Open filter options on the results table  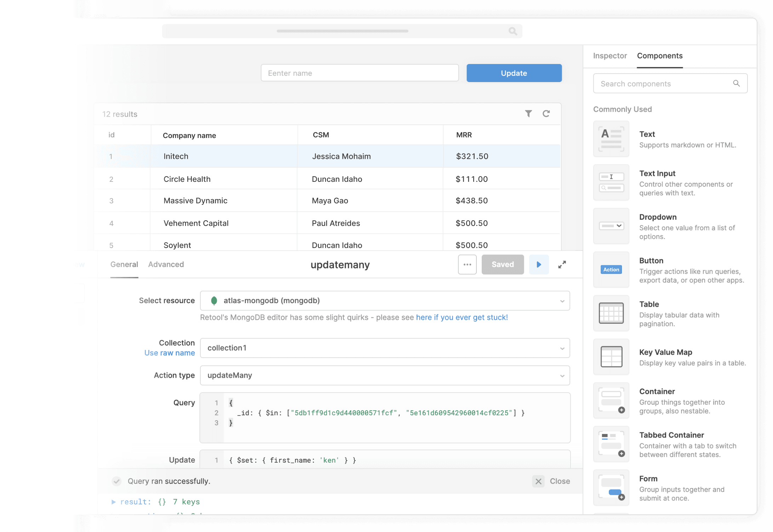click(528, 114)
